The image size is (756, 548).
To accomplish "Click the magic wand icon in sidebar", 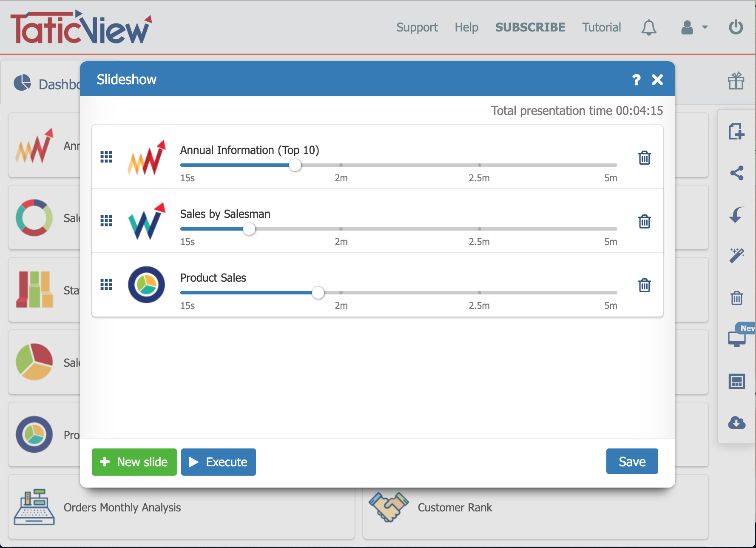I will [736, 255].
